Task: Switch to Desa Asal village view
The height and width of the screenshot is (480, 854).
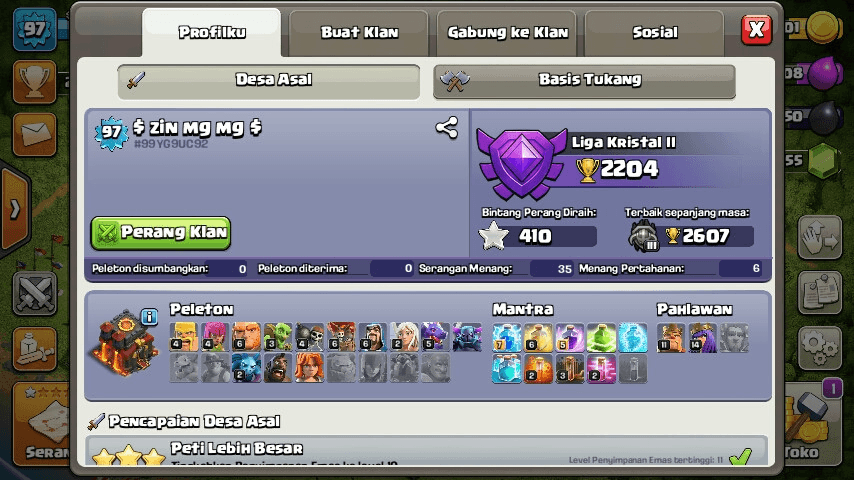Action: click(x=269, y=81)
